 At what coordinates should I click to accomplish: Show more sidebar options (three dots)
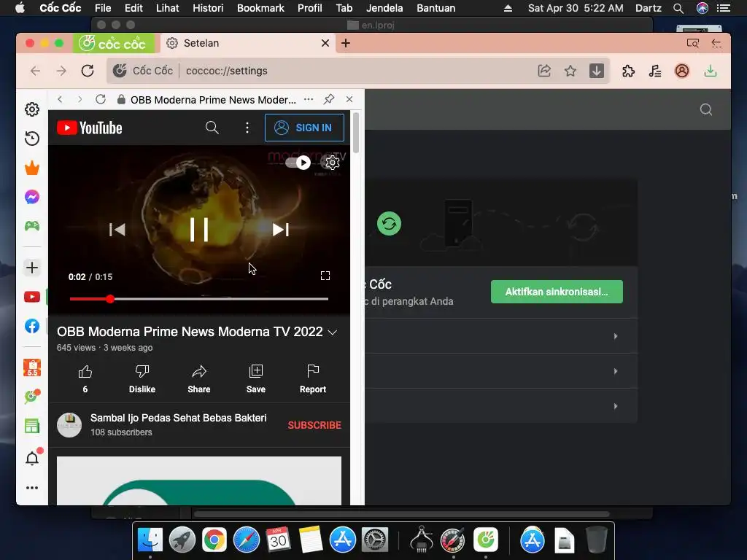click(32, 488)
